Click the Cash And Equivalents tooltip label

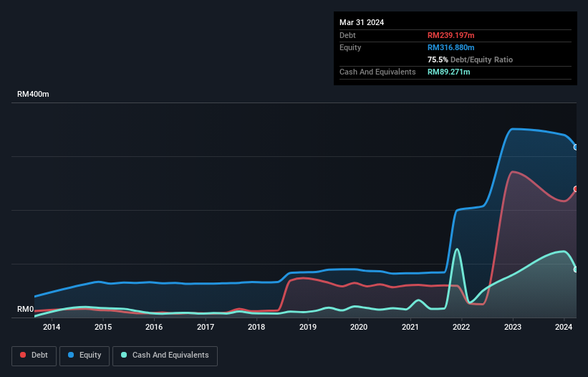coord(377,72)
